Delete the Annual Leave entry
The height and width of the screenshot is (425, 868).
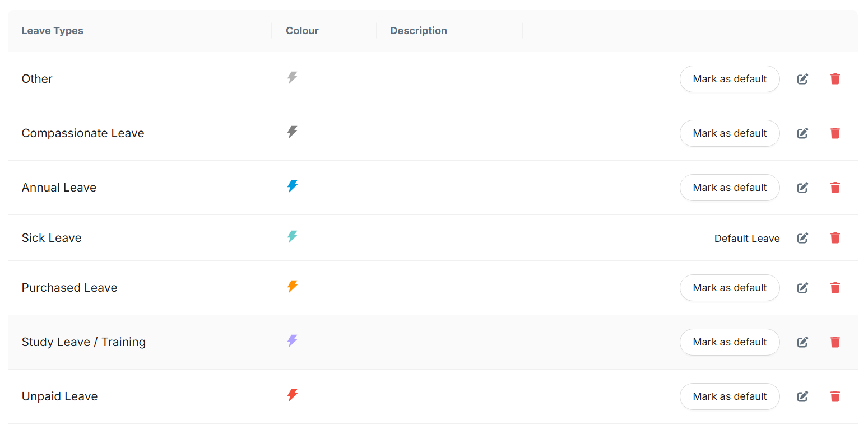pos(835,188)
